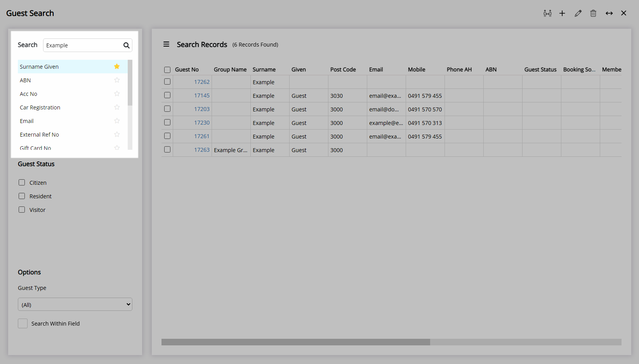
Task: Select the Acc No search option
Action: pos(73,94)
